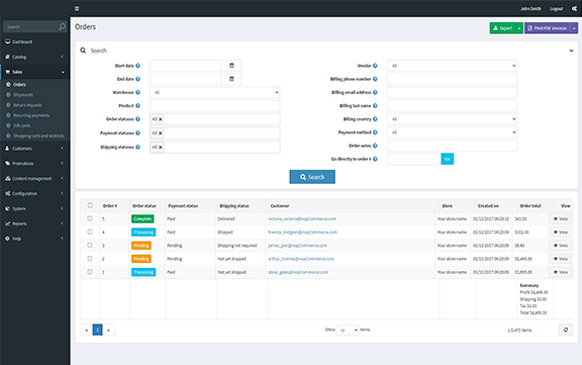This screenshot has width=582, height=365.
Task: Click the Billing phone number input field
Action: (452, 79)
